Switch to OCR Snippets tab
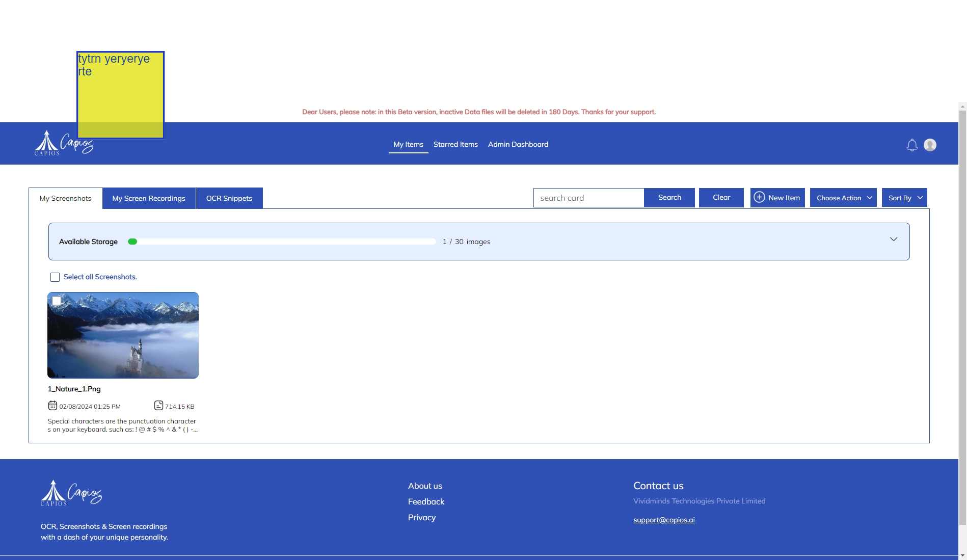 tap(229, 198)
